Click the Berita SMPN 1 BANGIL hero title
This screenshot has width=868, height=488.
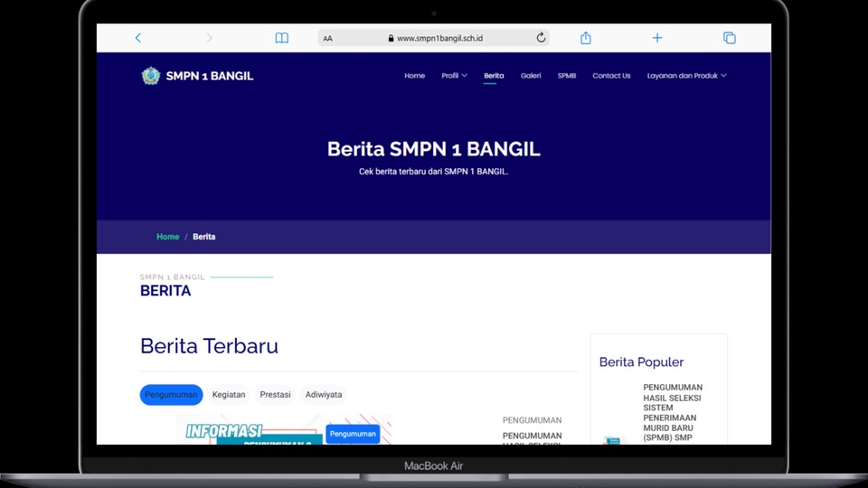point(433,149)
